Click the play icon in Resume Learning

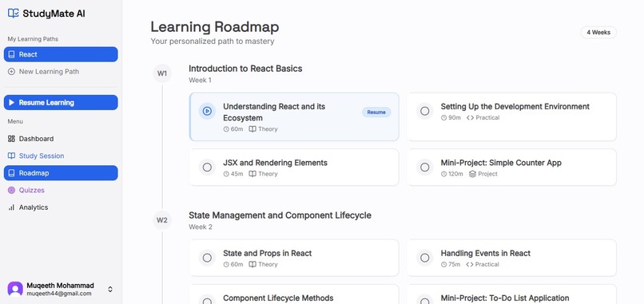point(11,103)
